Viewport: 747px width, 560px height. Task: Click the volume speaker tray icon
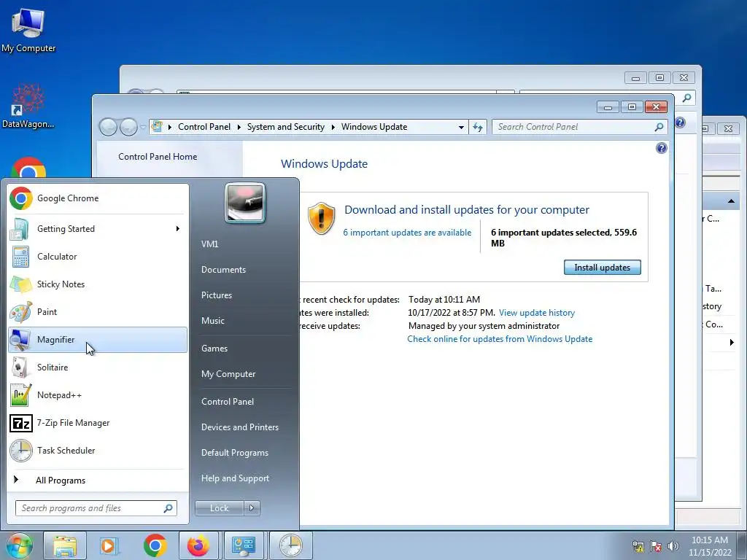(x=673, y=546)
